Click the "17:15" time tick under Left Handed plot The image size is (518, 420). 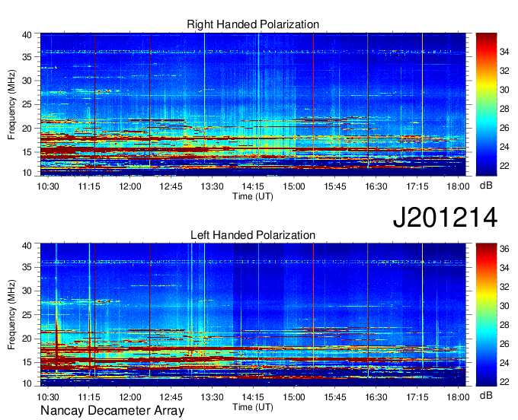(x=417, y=397)
